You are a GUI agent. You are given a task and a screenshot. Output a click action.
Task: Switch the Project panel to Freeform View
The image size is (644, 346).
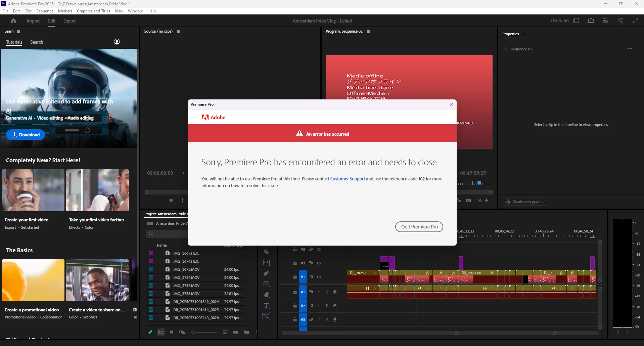click(182, 332)
